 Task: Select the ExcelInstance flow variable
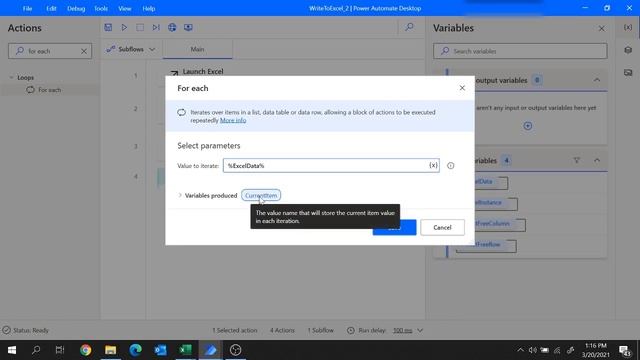496,203
